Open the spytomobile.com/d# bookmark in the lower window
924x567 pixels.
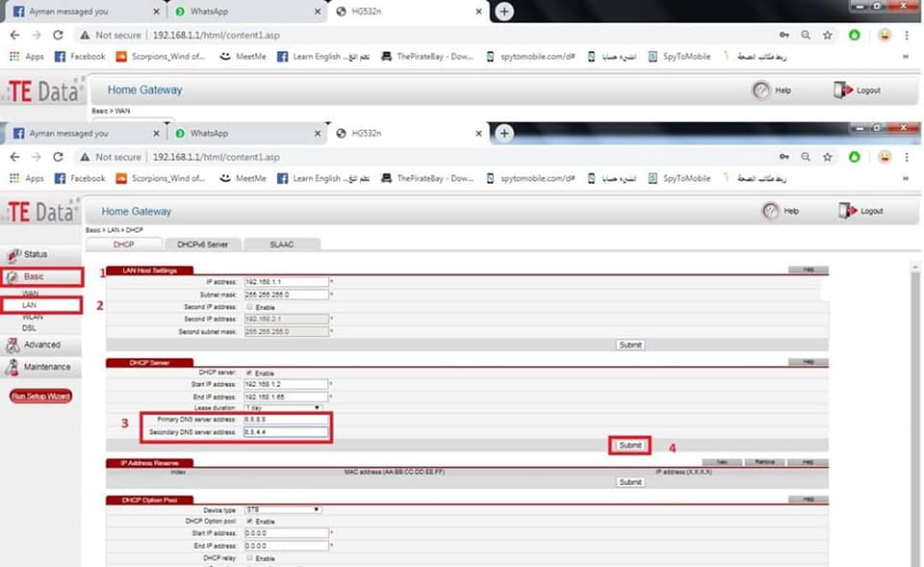(x=529, y=178)
